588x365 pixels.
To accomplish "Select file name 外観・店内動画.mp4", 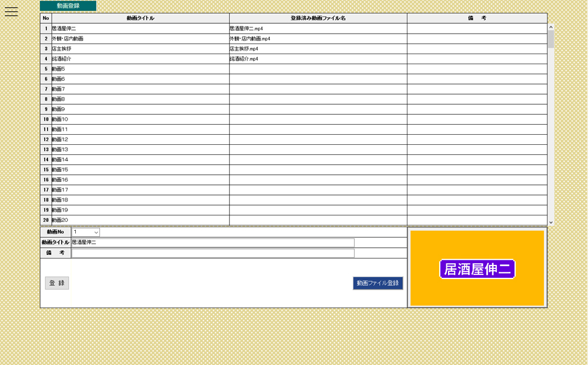I will [x=250, y=39].
